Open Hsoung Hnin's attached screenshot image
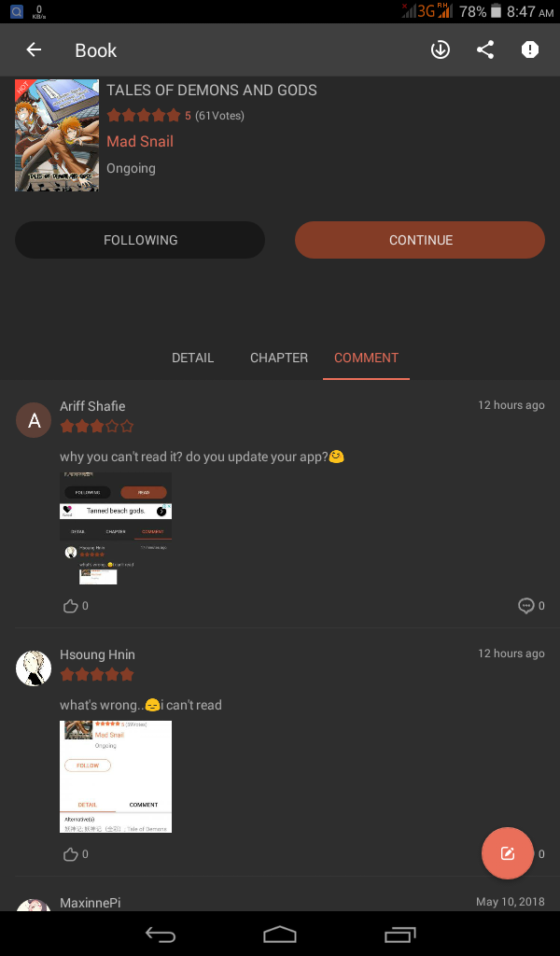560x956 pixels. pyautogui.click(x=116, y=777)
